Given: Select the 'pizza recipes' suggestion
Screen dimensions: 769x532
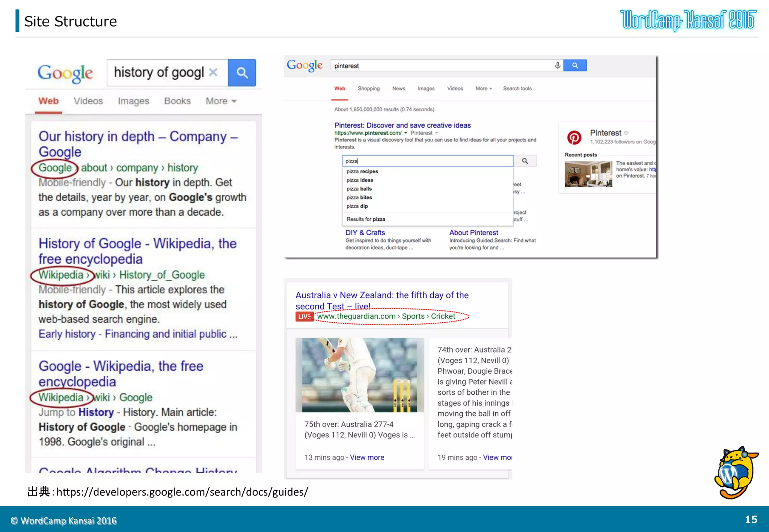Looking at the screenshot, I should click(x=362, y=171).
